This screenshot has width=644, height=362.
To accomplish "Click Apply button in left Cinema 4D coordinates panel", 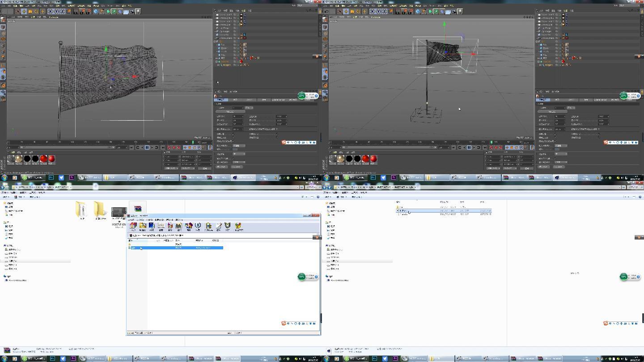I will point(205,168).
